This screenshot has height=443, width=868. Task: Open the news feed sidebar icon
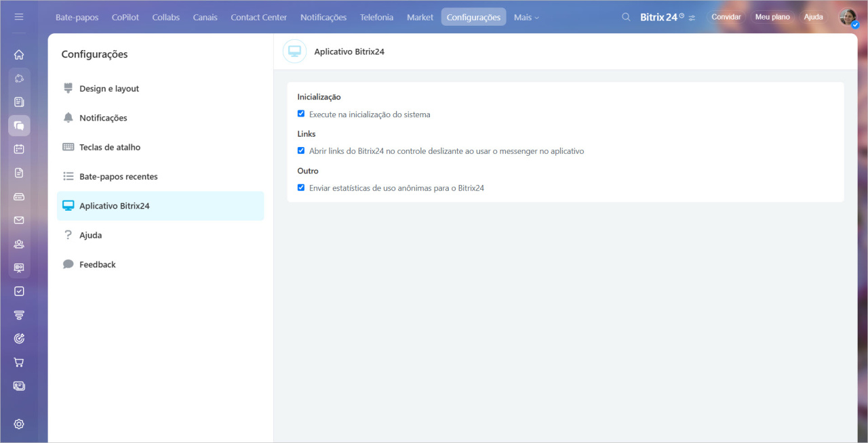click(19, 102)
